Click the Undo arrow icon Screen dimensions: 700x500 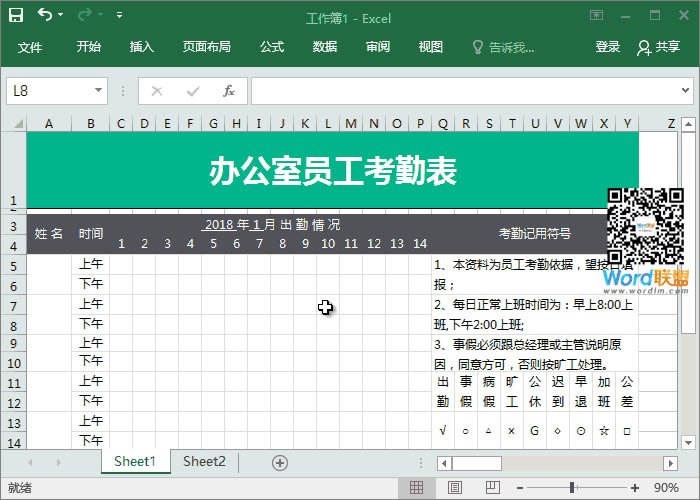tap(45, 16)
